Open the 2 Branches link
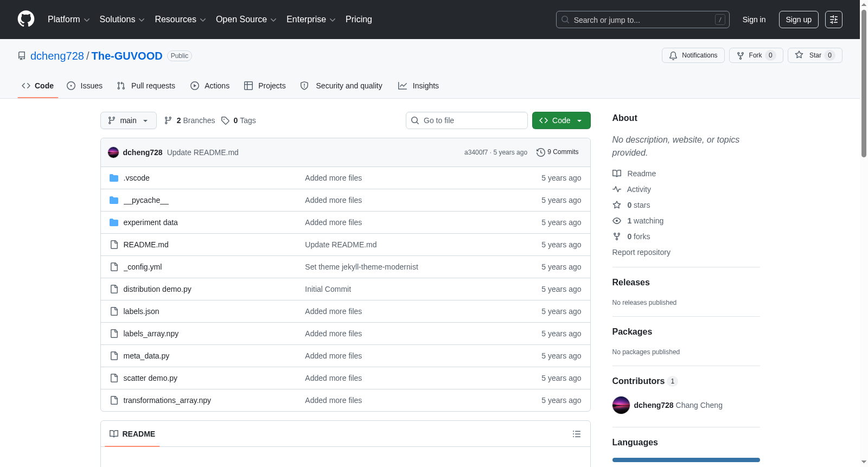This screenshot has height=467, width=868. point(190,120)
